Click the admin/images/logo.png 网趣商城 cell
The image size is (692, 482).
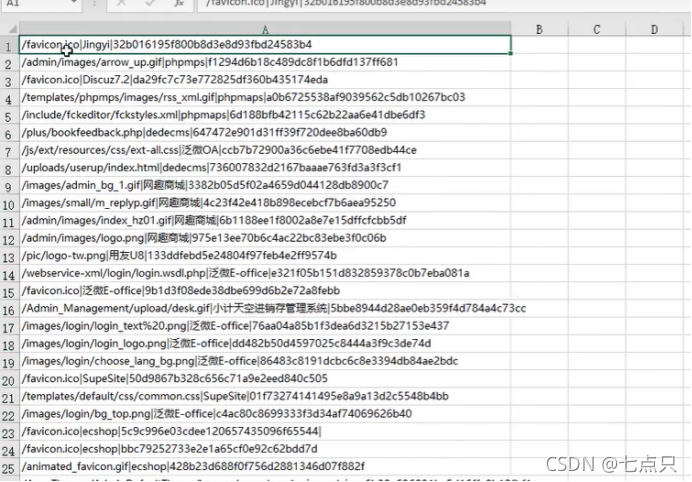(265, 238)
